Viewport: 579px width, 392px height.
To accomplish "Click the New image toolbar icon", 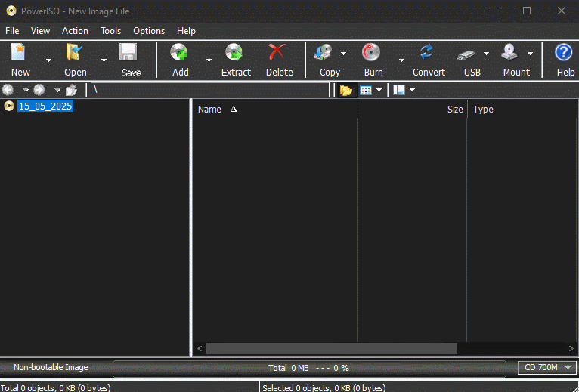I will point(18,52).
